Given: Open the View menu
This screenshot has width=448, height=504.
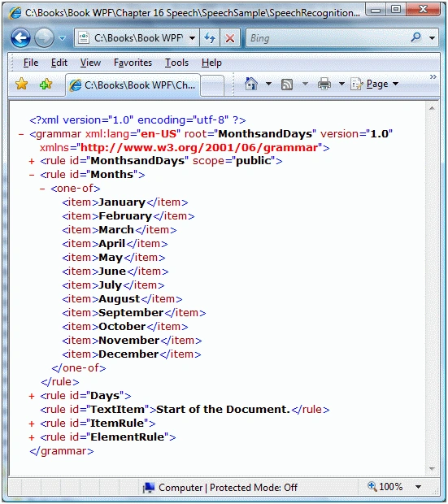Looking at the screenshot, I should 90,63.
